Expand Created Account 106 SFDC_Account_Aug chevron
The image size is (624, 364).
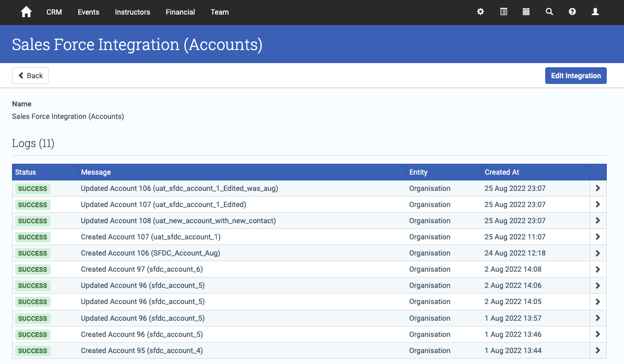tap(598, 253)
